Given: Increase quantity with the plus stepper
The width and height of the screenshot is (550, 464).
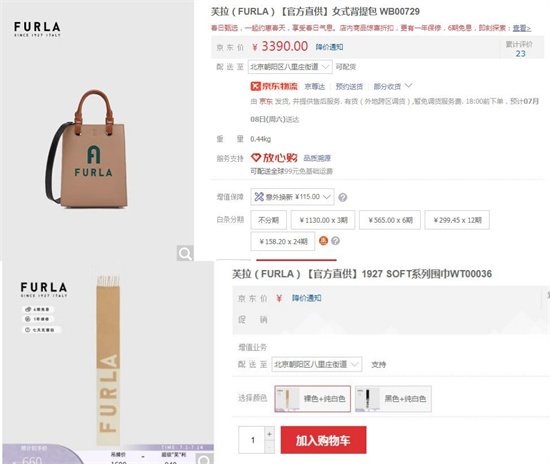Looking at the screenshot, I should pyautogui.click(x=269, y=434).
